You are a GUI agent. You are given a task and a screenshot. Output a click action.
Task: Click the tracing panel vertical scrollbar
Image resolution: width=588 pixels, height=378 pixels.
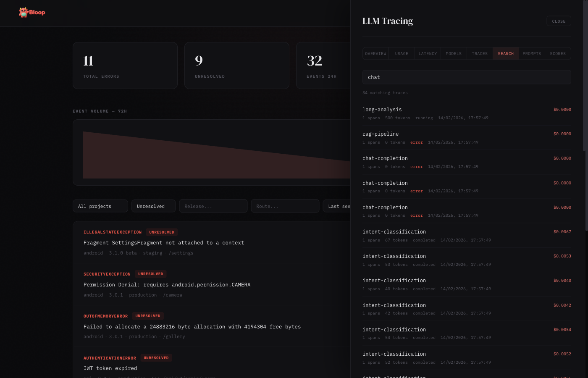click(x=585, y=76)
